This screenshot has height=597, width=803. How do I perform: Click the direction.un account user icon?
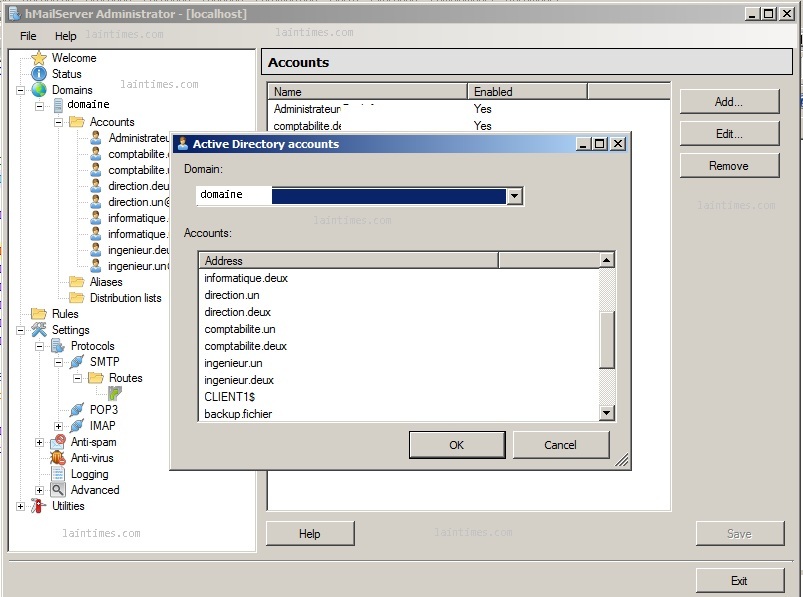pos(96,202)
